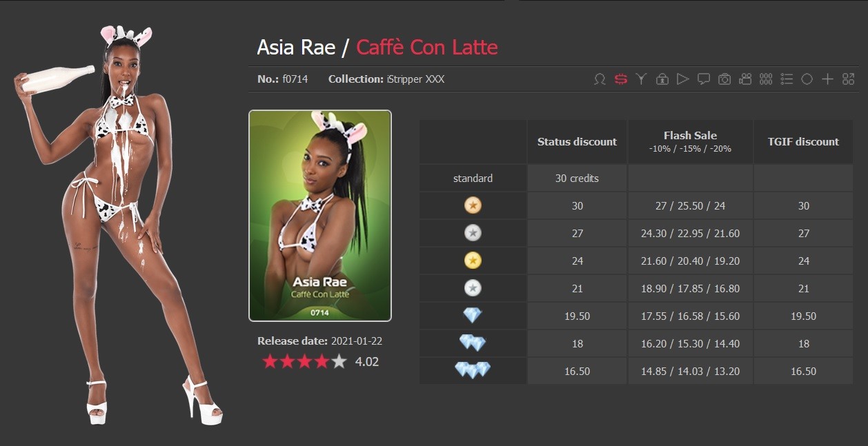Image resolution: width=868 pixels, height=446 pixels.
Task: Click the gold star medal in 24 row
Action: 473,261
